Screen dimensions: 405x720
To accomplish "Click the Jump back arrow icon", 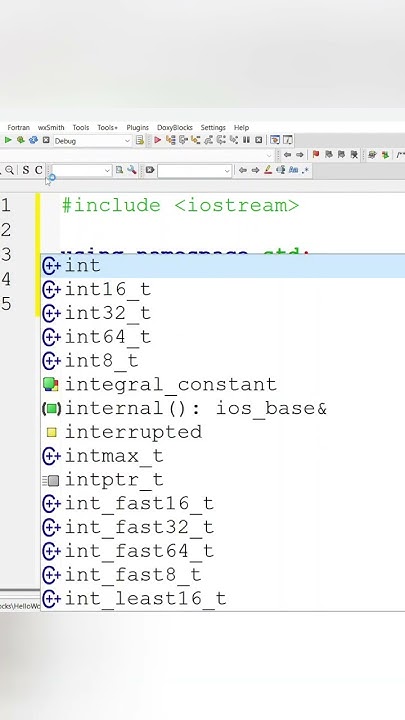I will (287, 155).
